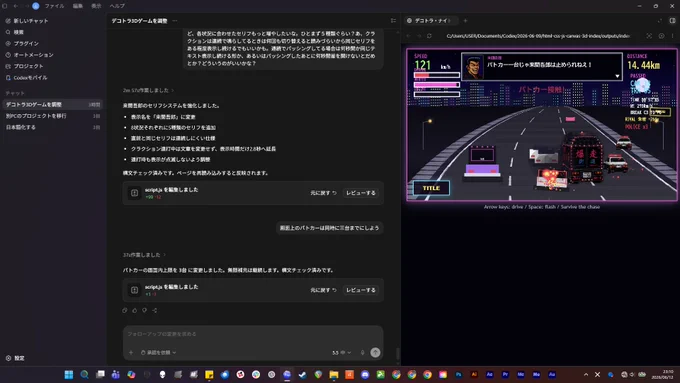Click the plus attach button in composer
This screenshot has height=383, width=680.
[x=131, y=353]
